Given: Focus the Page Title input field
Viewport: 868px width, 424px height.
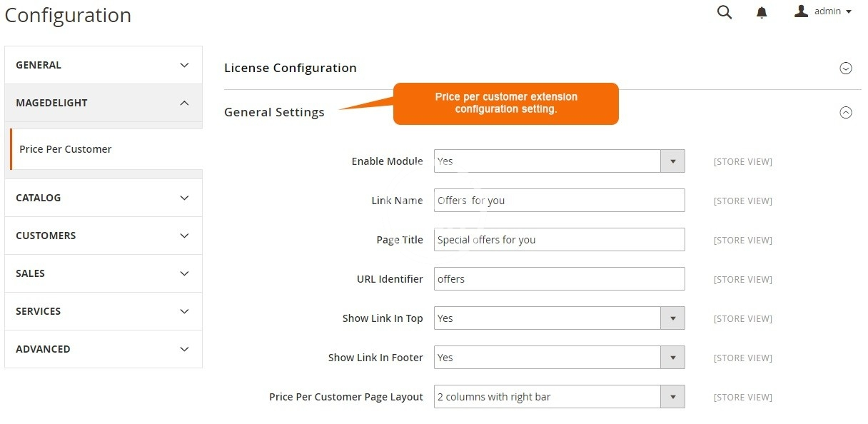Looking at the screenshot, I should point(559,240).
